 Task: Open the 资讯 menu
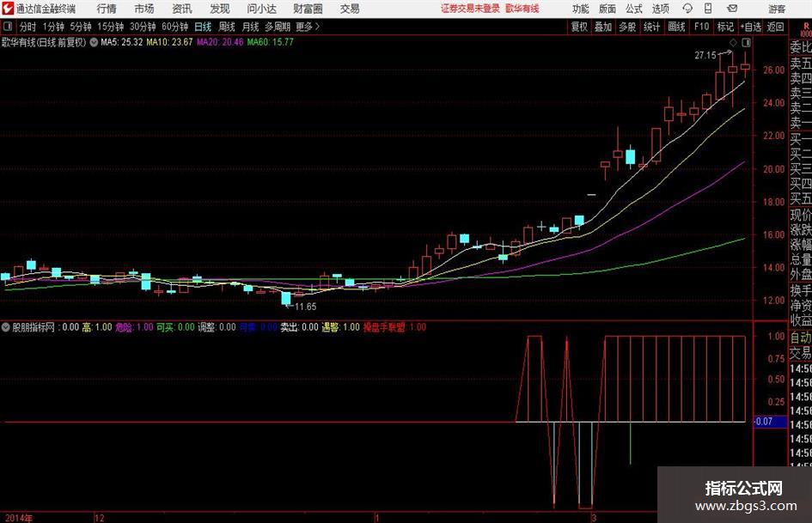pyautogui.click(x=182, y=9)
